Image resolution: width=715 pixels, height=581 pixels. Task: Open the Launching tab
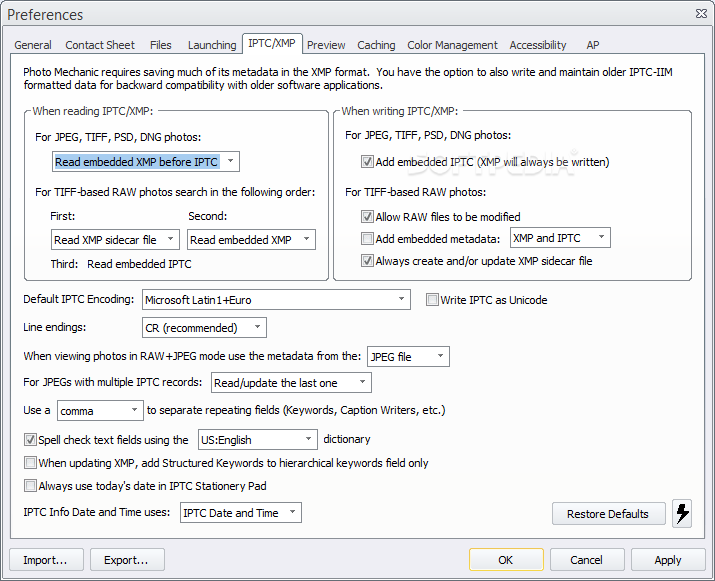tap(212, 45)
